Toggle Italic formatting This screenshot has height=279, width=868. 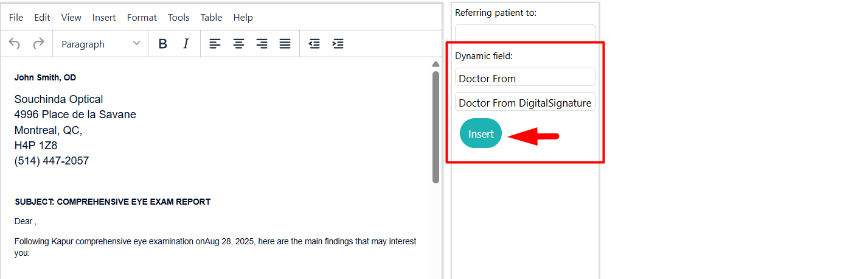(x=186, y=44)
